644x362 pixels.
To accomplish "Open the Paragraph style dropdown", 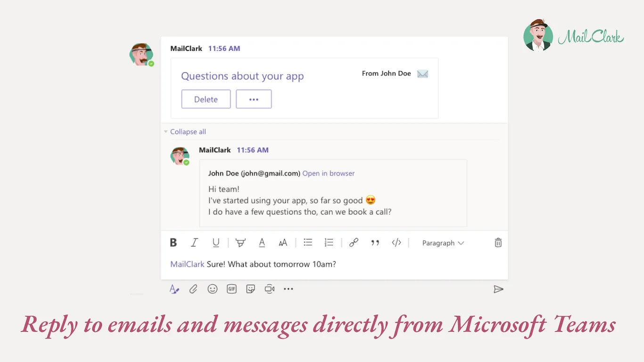I will (443, 243).
